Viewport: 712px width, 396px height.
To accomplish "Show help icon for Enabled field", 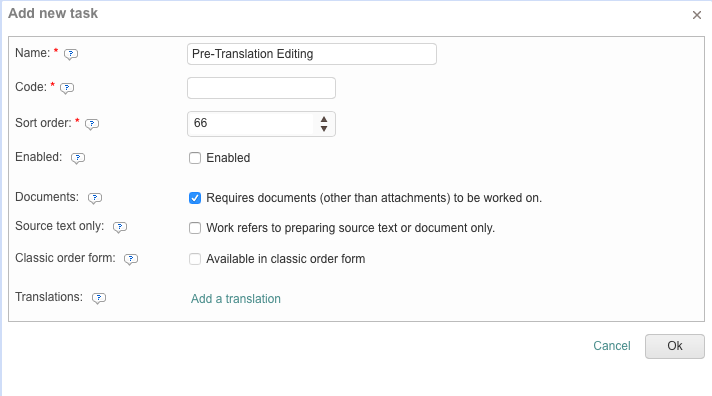I will coord(78,158).
